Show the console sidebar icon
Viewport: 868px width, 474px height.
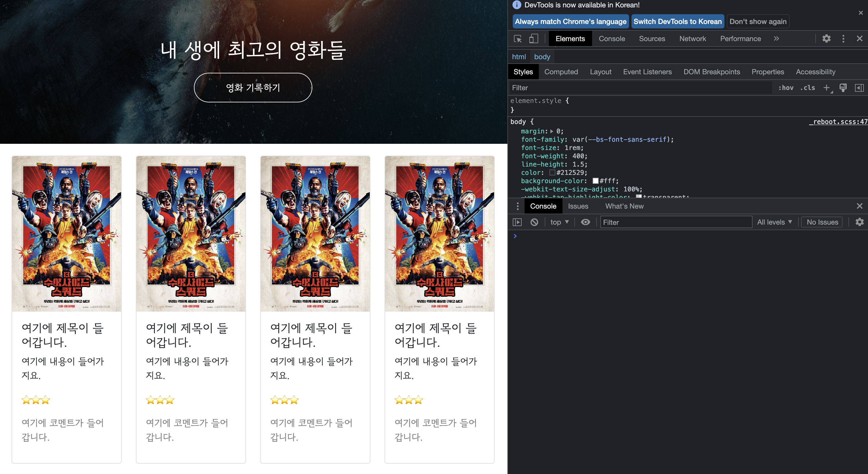click(517, 222)
